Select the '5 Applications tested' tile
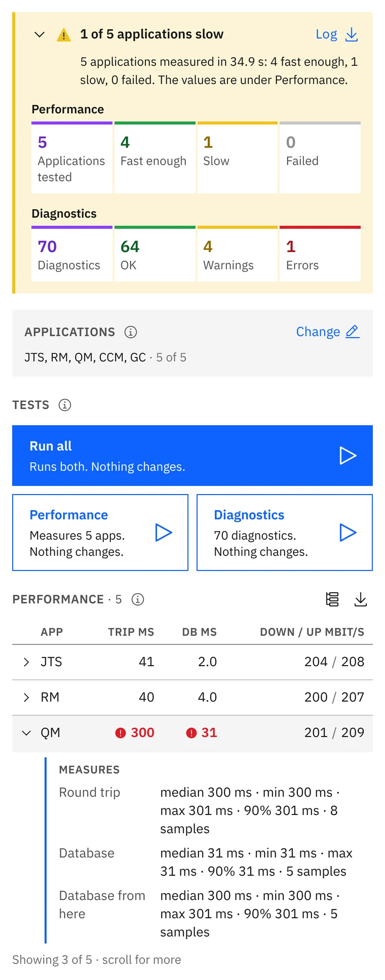The width and height of the screenshot is (385, 980). pyautogui.click(x=72, y=157)
